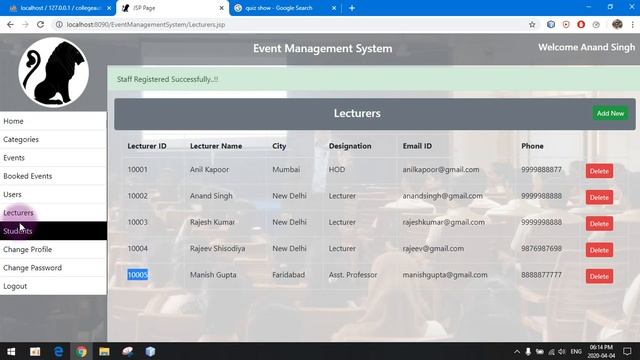This screenshot has height=360, width=640.
Task: Click the volume icon in tray
Action: (x=562, y=351)
